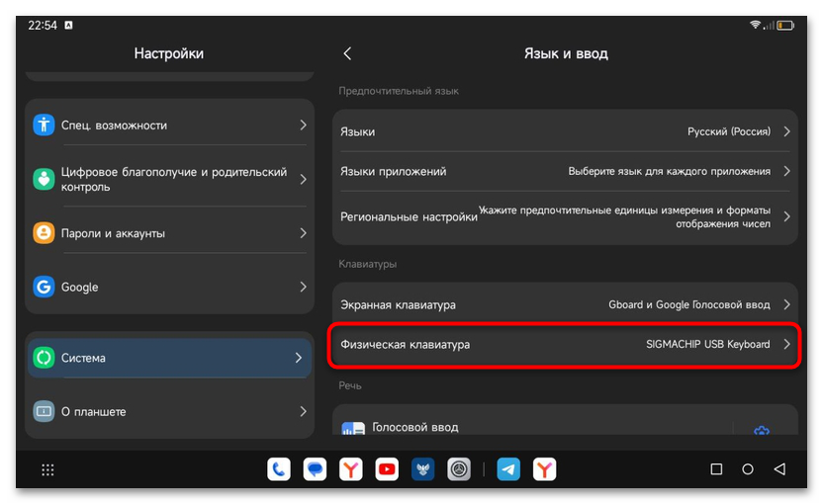Open Спец. возможности settings
The width and height of the screenshot is (823, 504).
(x=169, y=125)
